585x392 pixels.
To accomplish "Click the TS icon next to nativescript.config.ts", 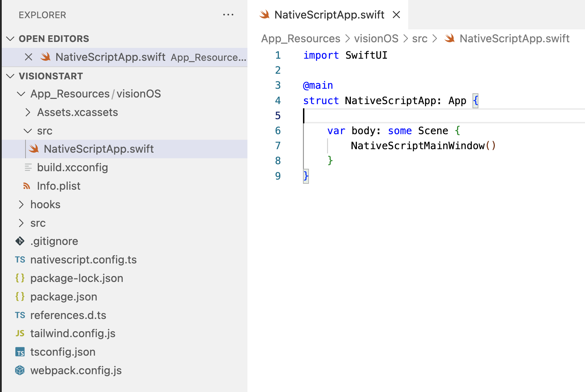I will coord(20,260).
